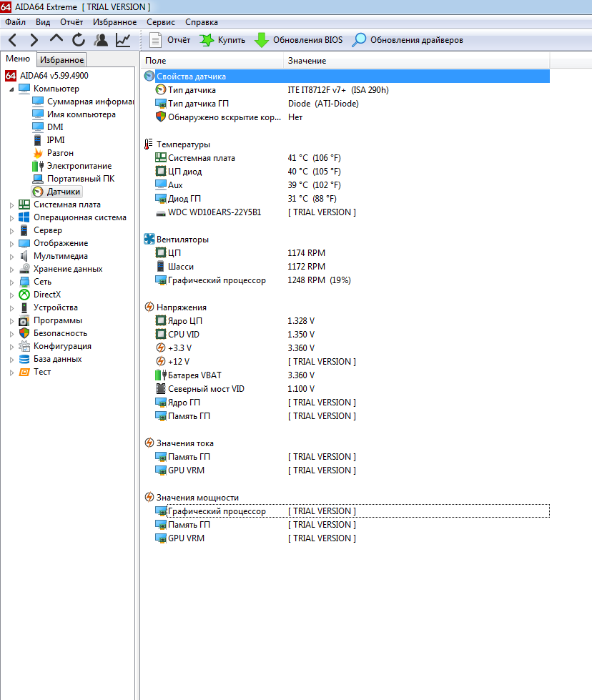Expand the Системная плата tree node
The height and width of the screenshot is (700, 592).
(x=11, y=205)
